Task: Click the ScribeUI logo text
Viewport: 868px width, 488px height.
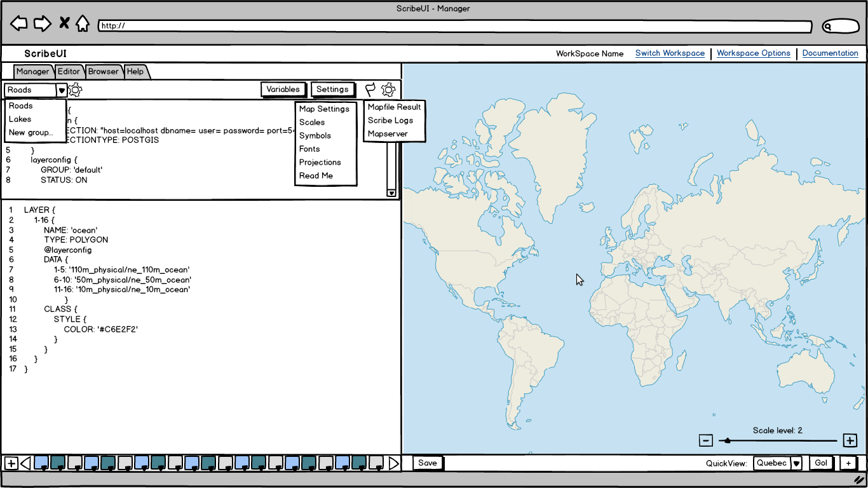Action: [46, 54]
